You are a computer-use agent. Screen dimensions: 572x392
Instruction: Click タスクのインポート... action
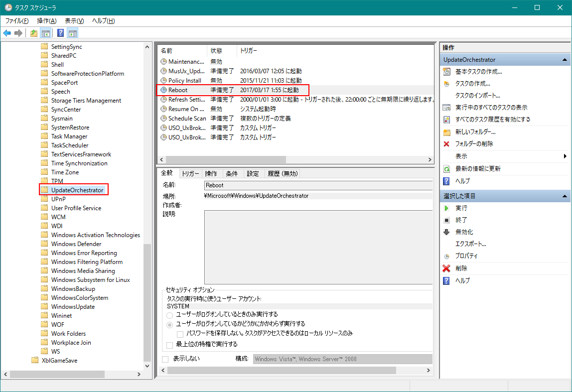477,96
